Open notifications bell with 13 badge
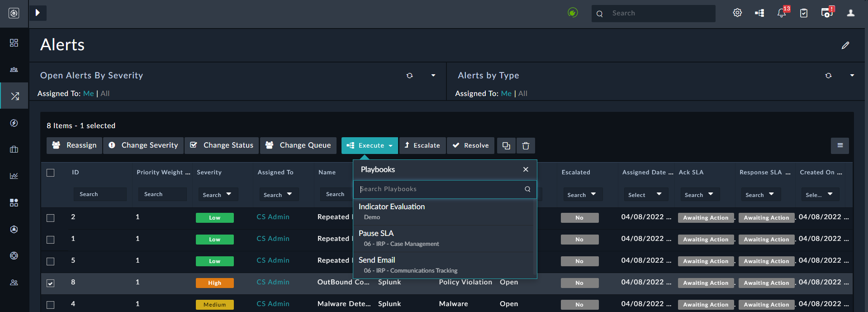Viewport: 868px width, 312px height. tap(782, 12)
